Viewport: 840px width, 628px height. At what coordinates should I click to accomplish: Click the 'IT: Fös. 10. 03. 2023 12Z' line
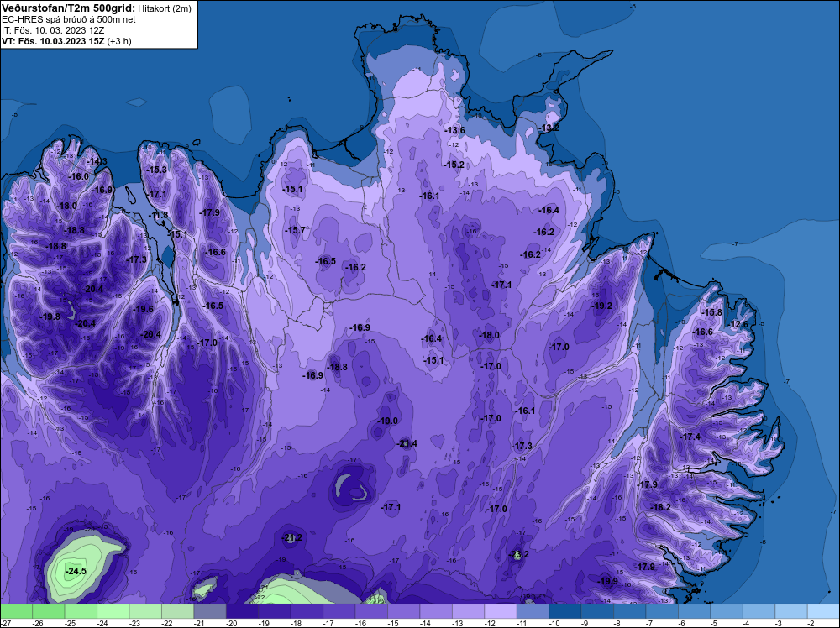pyautogui.click(x=53, y=30)
